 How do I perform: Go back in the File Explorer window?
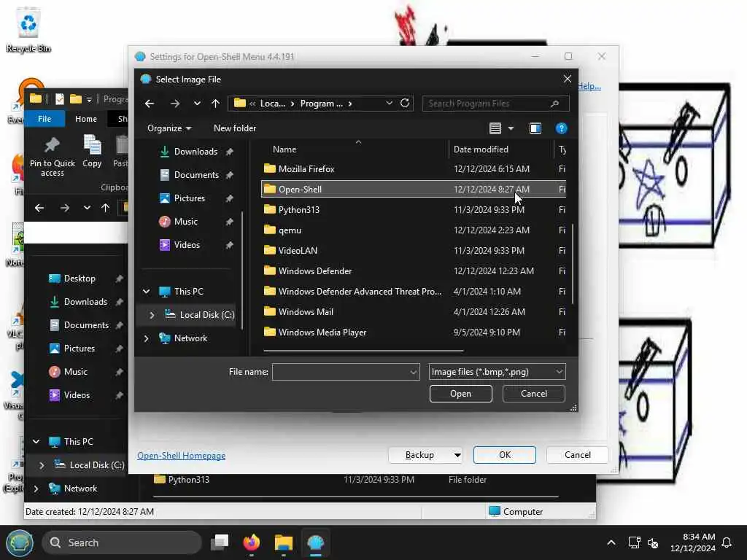click(x=39, y=208)
